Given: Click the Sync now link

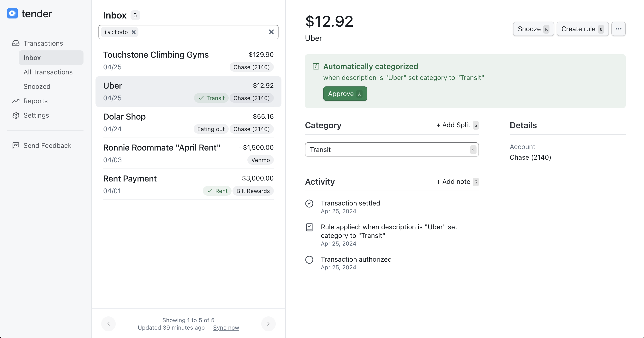Looking at the screenshot, I should [x=226, y=328].
